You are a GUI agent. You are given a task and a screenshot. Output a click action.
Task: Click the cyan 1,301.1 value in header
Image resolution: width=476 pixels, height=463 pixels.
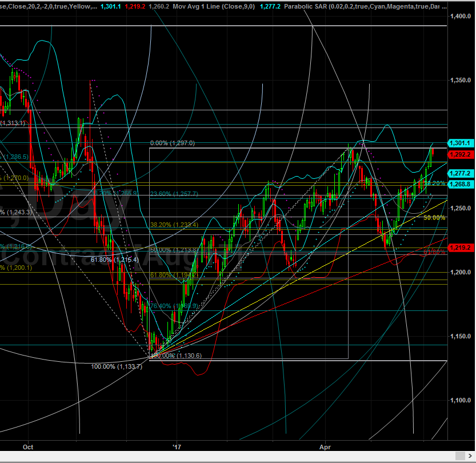click(110, 6)
